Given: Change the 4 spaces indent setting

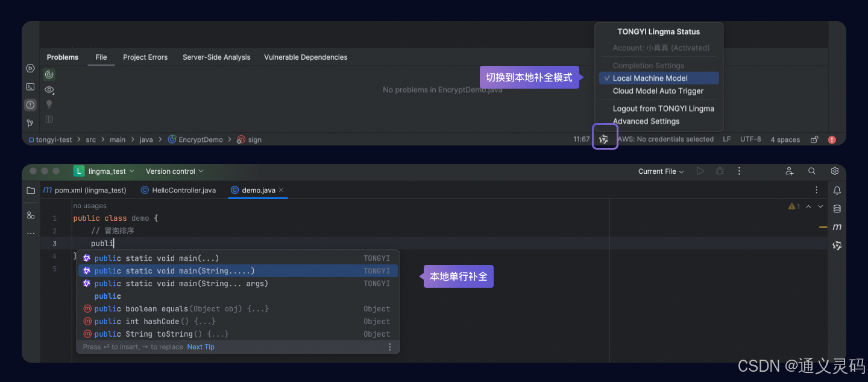Looking at the screenshot, I should click(x=785, y=139).
